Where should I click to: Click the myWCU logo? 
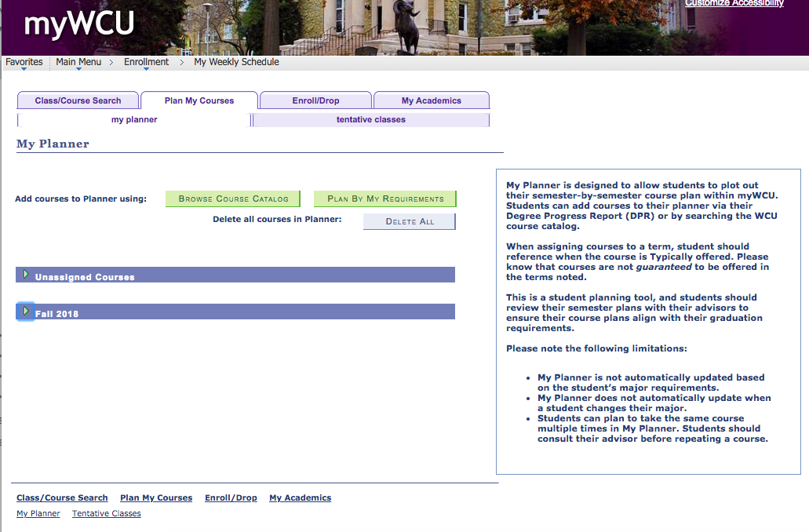click(x=79, y=24)
